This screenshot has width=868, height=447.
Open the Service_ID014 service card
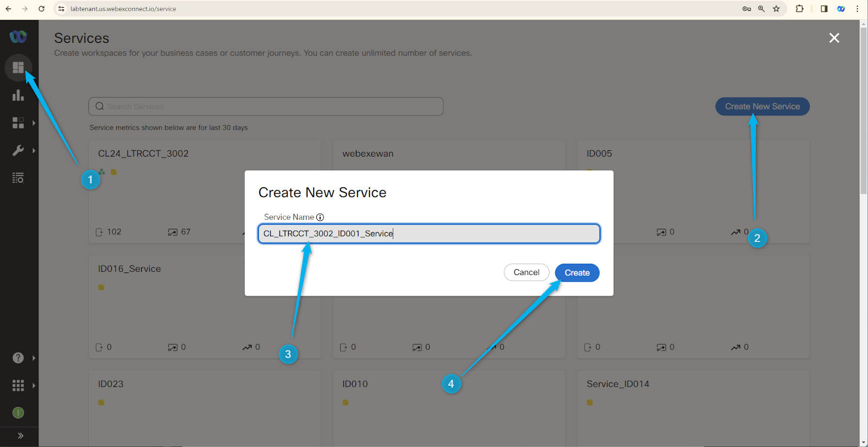click(x=693, y=408)
